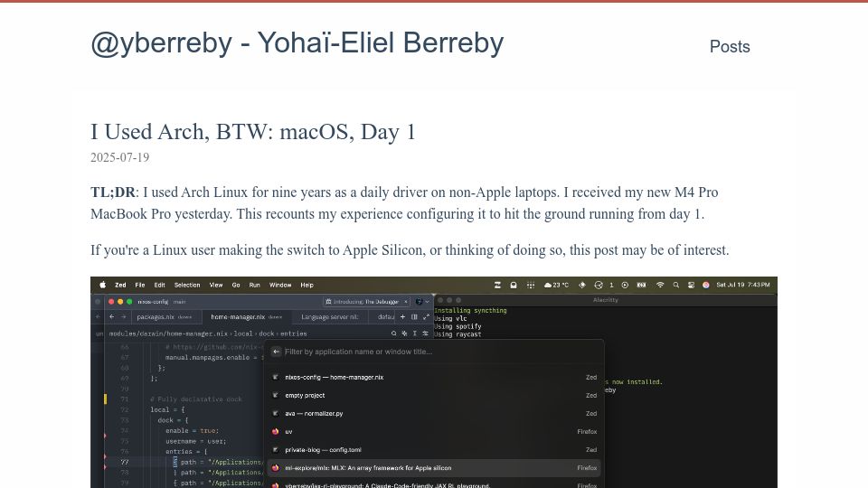
Task: Click the Spotlight search icon in the menu bar
Action: (x=676, y=285)
